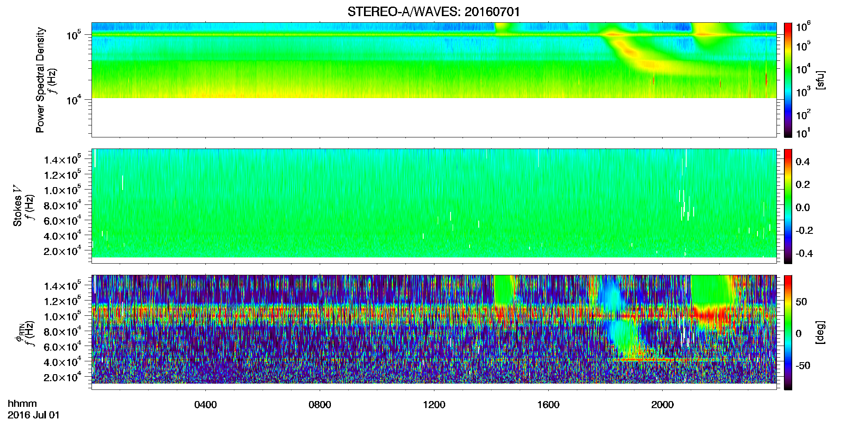Click the 1.0×10^5 tick of φ RTN panel
868x447 pixels.
pyautogui.click(x=63, y=316)
